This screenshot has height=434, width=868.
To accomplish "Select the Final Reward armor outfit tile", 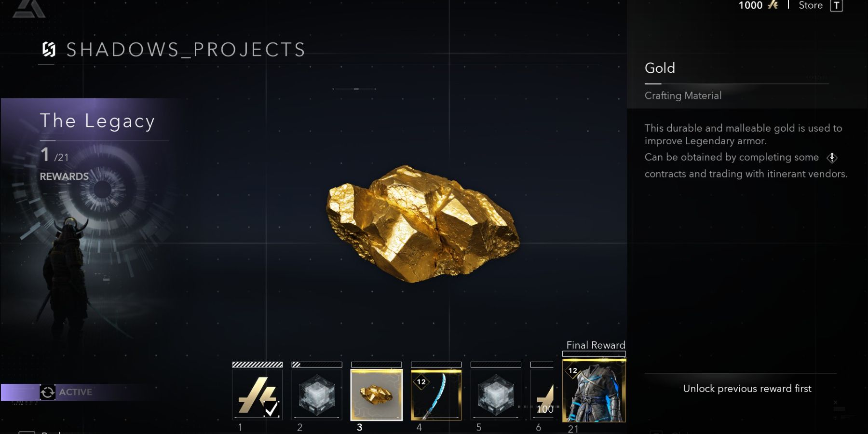I will (x=594, y=391).
